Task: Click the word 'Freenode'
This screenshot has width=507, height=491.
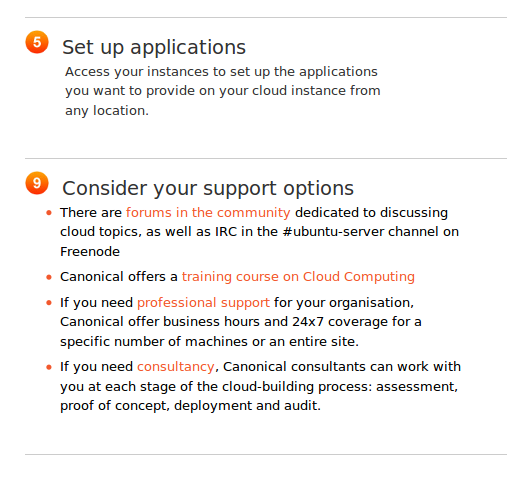Action: [90, 252]
